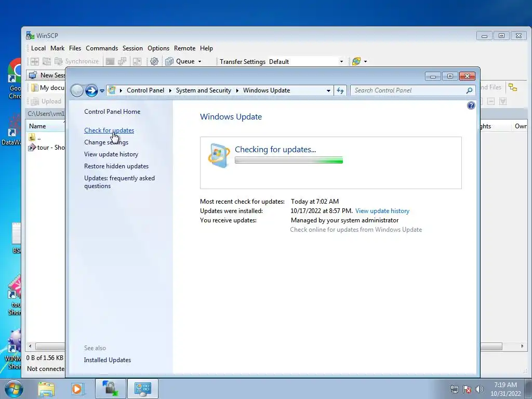Click the search magnifier icon
Viewport: 532px width, 399px height.
coord(469,90)
